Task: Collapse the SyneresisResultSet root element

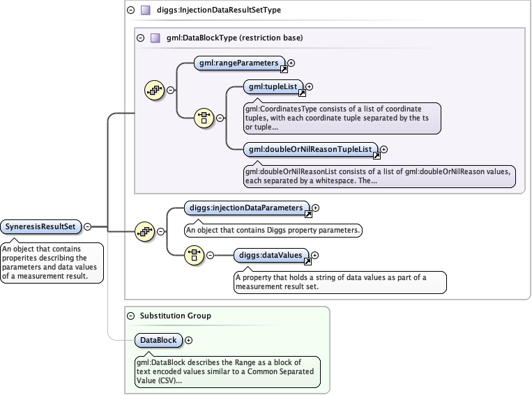Action: click(x=87, y=226)
